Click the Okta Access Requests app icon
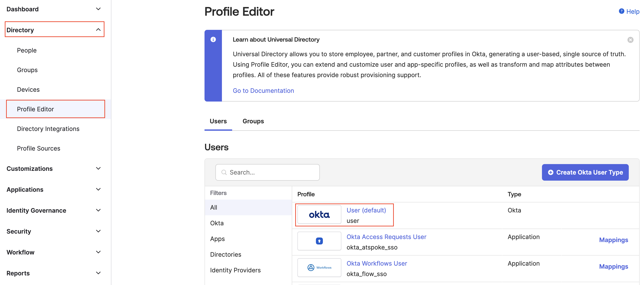Image resolution: width=644 pixels, height=285 pixels. (319, 241)
